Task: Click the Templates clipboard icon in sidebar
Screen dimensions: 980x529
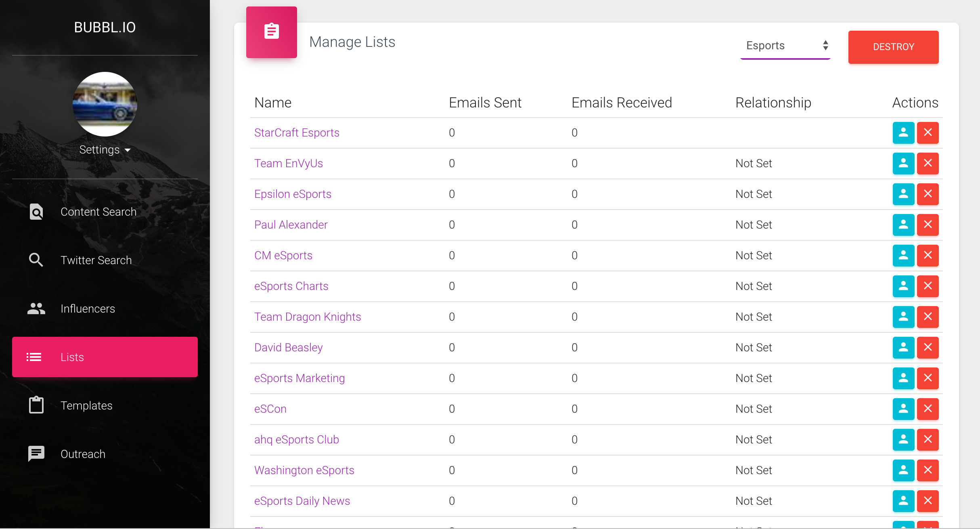Action: tap(36, 405)
